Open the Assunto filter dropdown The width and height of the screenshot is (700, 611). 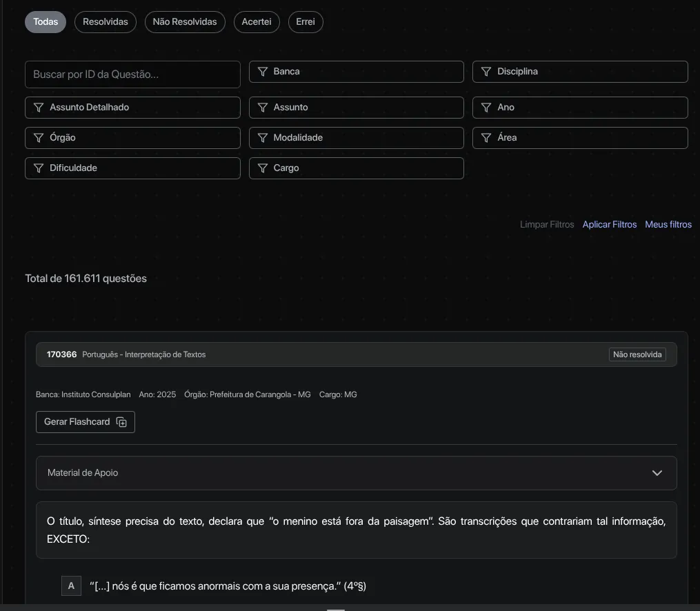tap(356, 108)
